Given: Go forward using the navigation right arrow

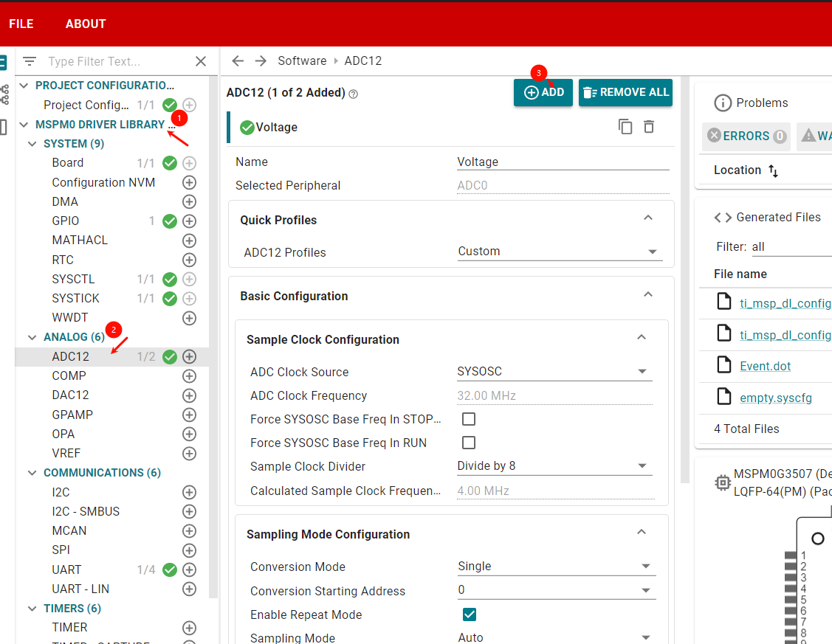Looking at the screenshot, I should pyautogui.click(x=261, y=61).
